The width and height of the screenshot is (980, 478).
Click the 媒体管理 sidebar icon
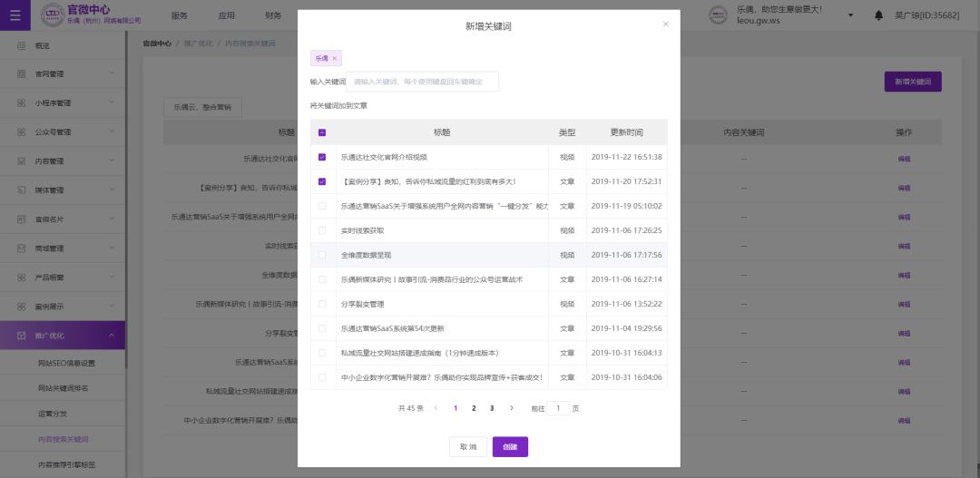(x=22, y=190)
